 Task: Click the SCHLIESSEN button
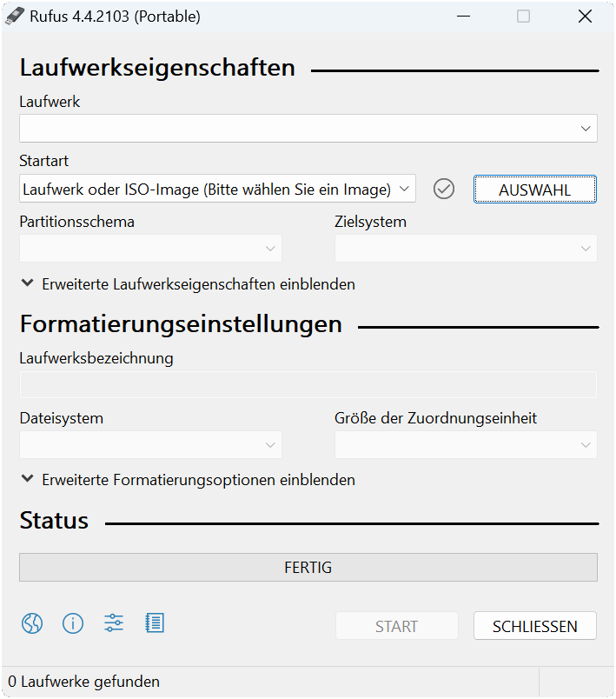535,626
